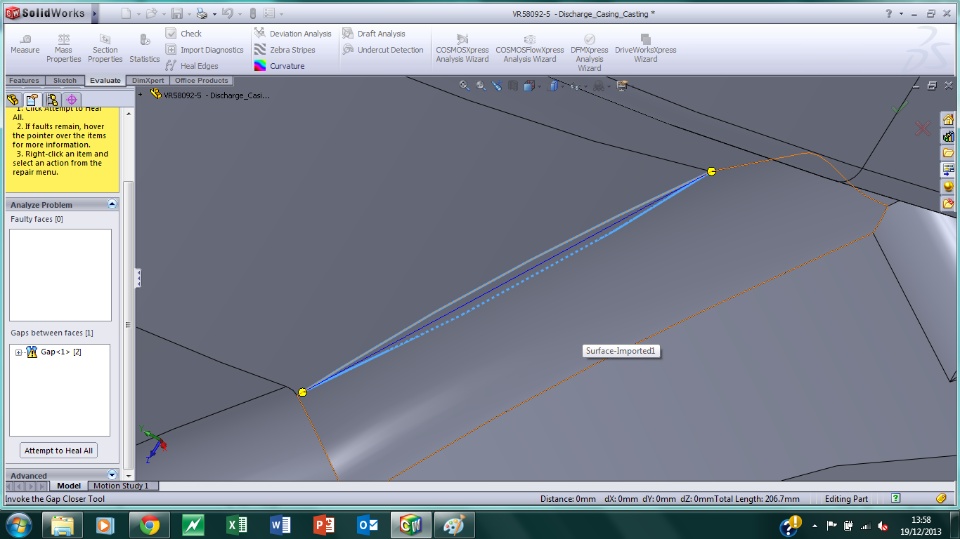Run Undercut Detection
960x539 pixels.
click(x=383, y=50)
